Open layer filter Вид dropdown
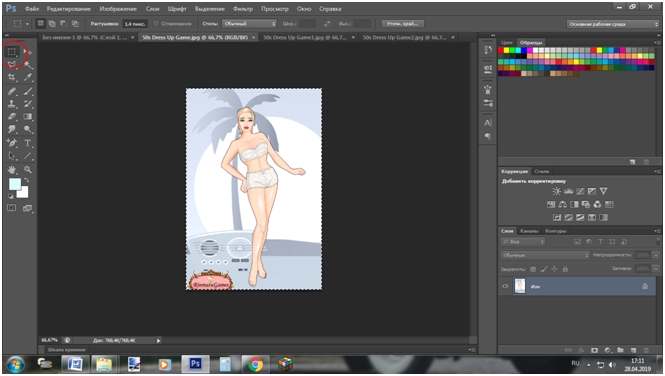This screenshot has height=376, width=665. 523,242
